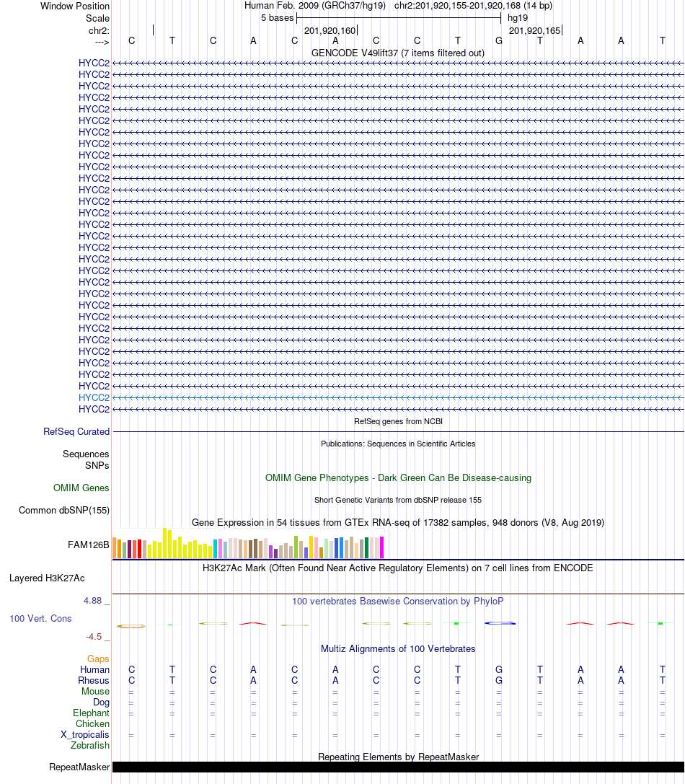Click the Window Position track label
This screenshot has width=685, height=784.
75,6
